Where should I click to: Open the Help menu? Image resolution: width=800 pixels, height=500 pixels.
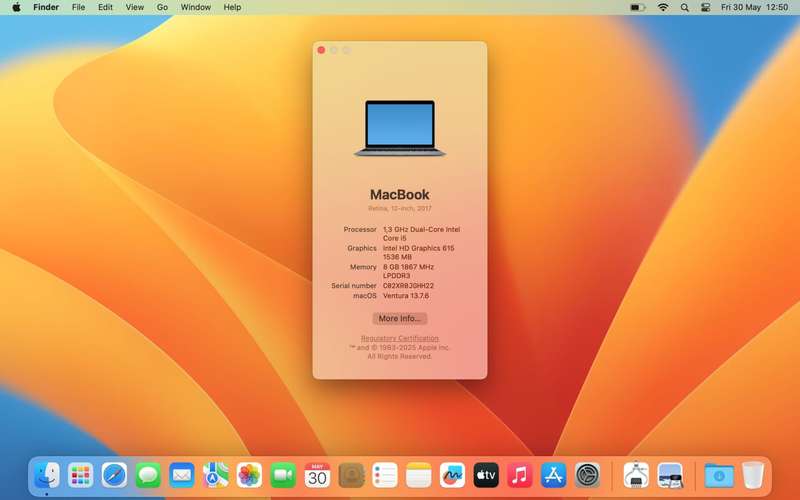pyautogui.click(x=232, y=7)
